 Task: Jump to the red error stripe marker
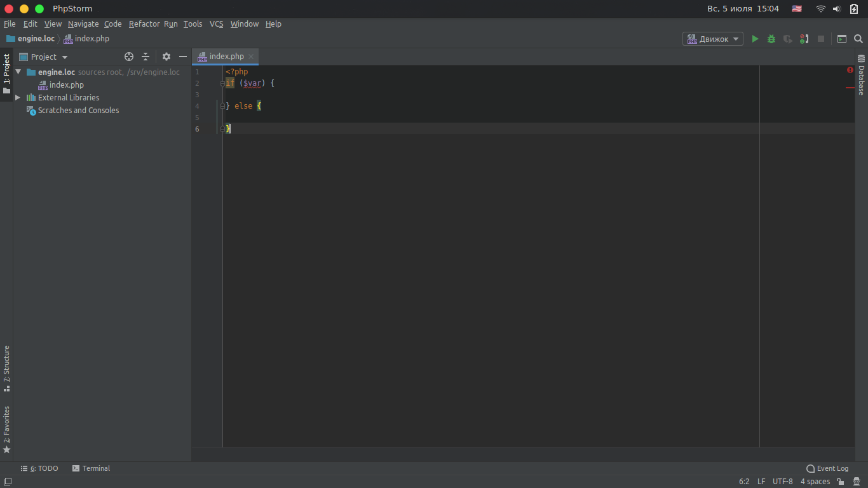pyautogui.click(x=850, y=88)
